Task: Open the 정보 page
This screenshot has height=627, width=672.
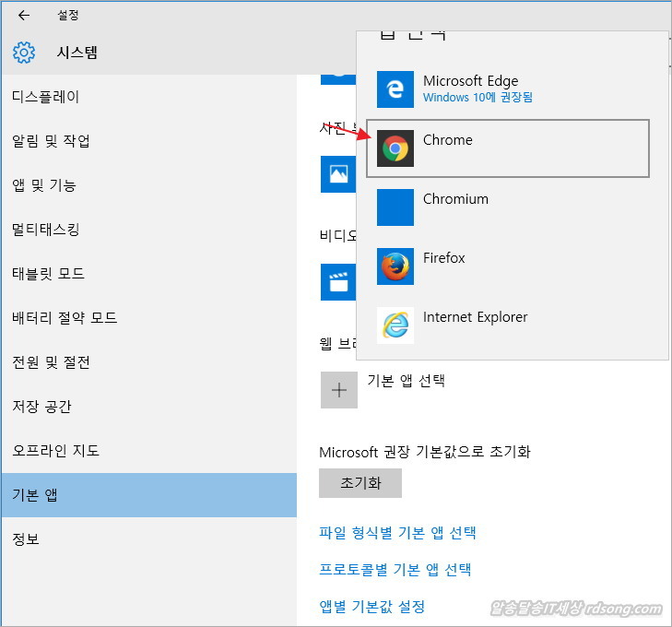Action: 26,539
